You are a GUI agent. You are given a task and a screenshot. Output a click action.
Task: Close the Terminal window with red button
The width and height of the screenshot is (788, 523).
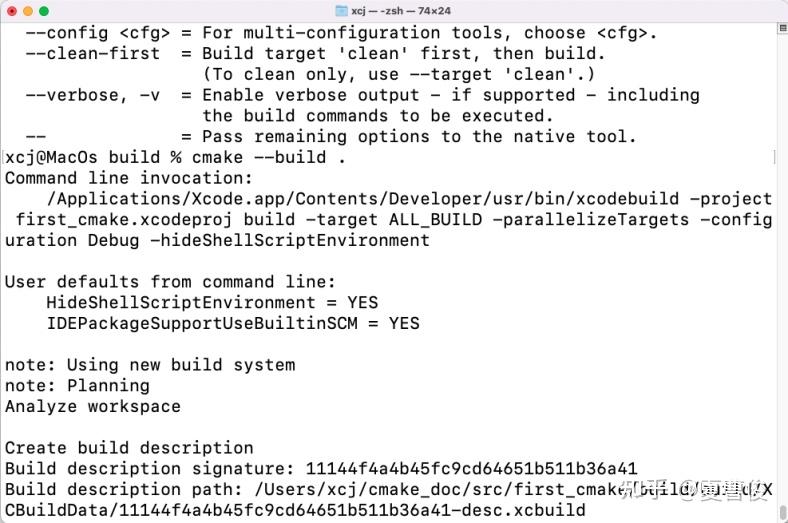coord(11,10)
